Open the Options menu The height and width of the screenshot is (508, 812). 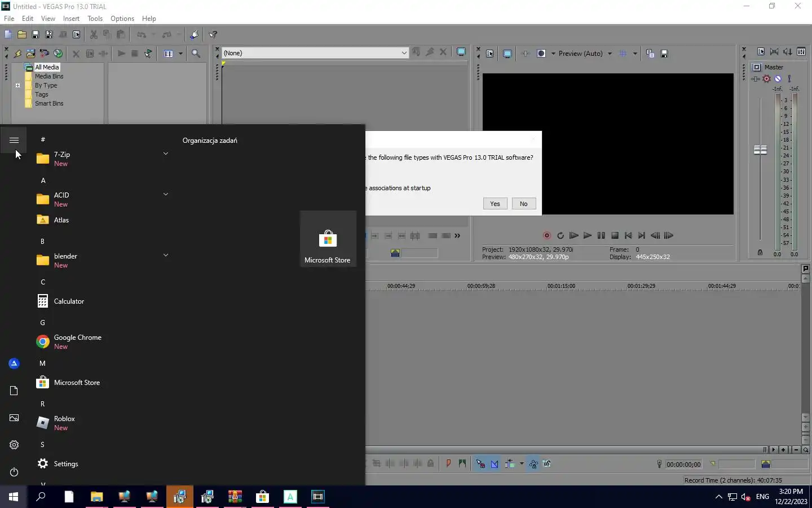(122, 19)
